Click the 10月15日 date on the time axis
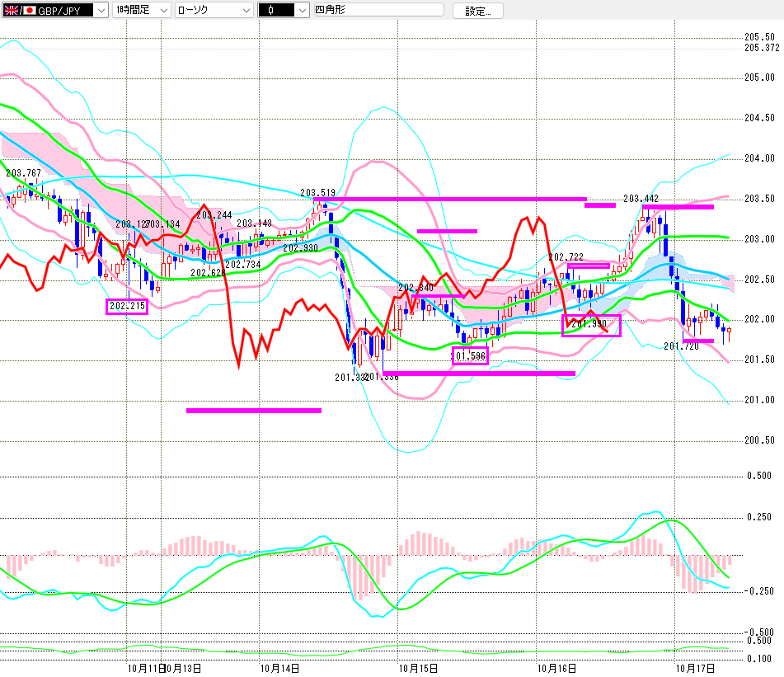The width and height of the screenshot is (784, 677). point(417,666)
